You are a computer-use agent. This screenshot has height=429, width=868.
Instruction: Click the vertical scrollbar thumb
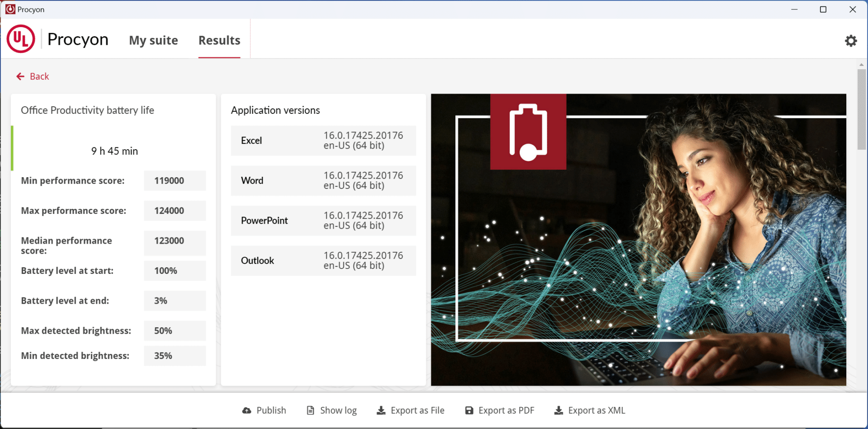tap(862, 109)
